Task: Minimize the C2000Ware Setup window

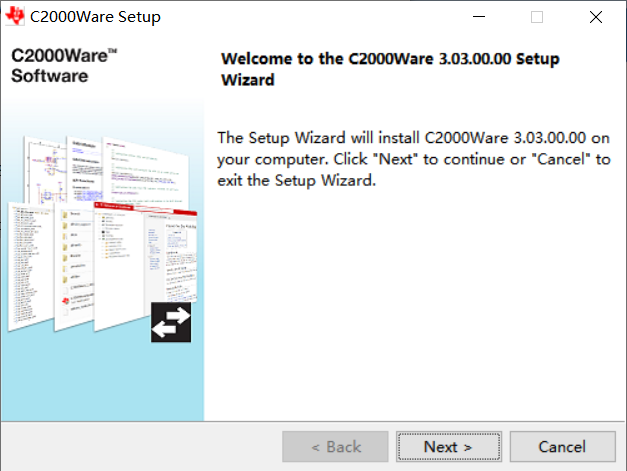Action: [479, 17]
